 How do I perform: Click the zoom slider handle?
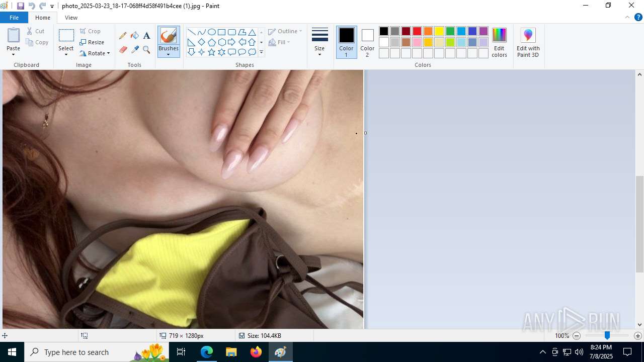tap(607, 336)
